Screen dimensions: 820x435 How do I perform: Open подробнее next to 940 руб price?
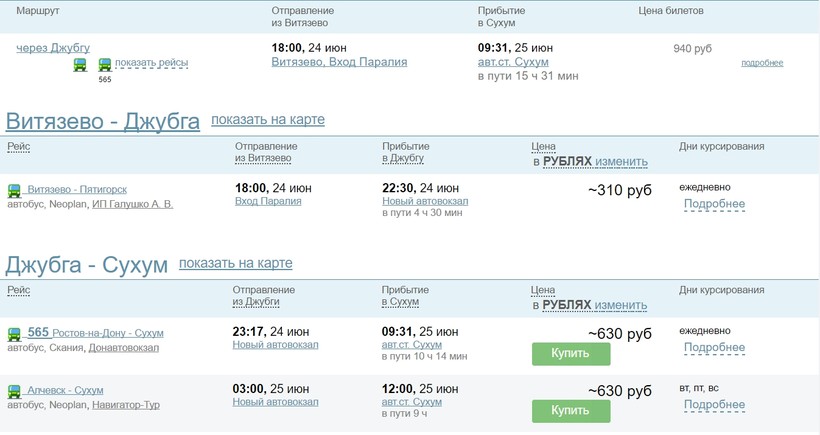762,63
